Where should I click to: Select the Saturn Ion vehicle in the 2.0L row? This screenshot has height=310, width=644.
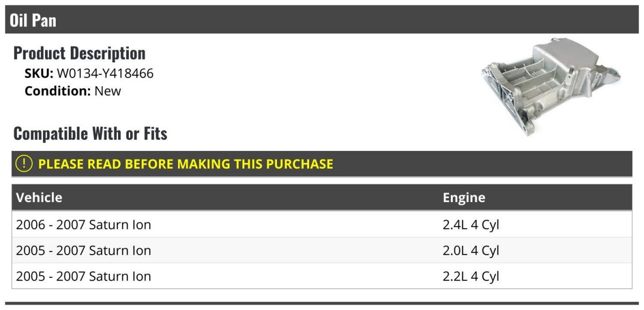(x=84, y=250)
